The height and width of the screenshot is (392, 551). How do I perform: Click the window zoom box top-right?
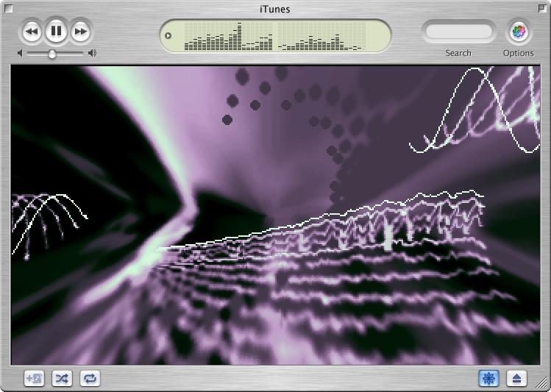point(543,8)
